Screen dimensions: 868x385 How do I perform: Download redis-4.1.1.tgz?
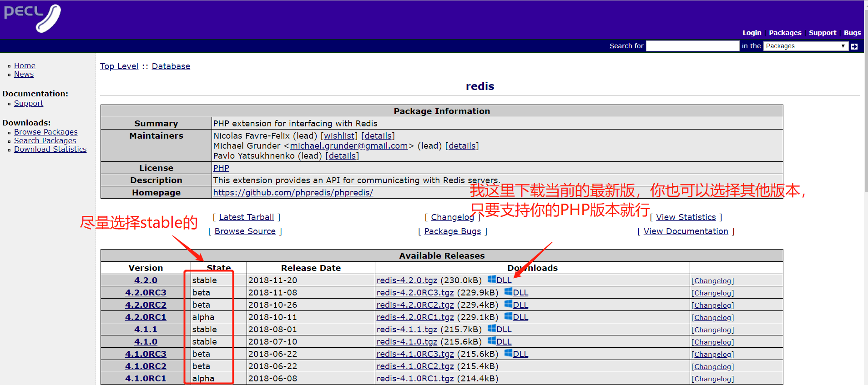407,330
